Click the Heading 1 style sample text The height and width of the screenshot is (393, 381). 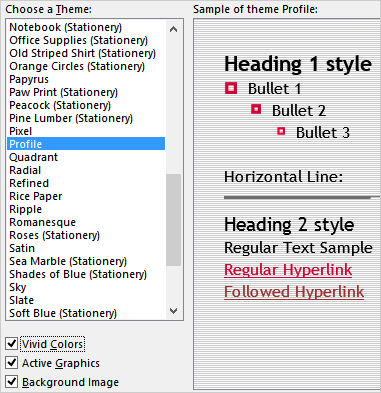click(x=298, y=64)
